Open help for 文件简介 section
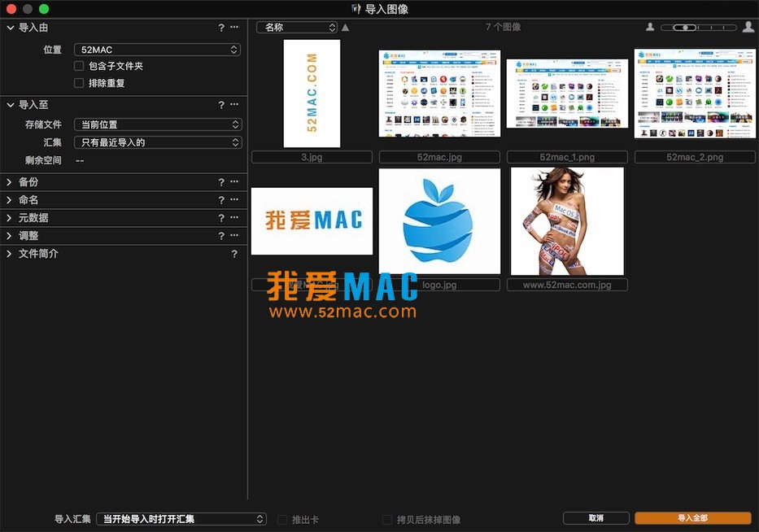 [x=234, y=254]
